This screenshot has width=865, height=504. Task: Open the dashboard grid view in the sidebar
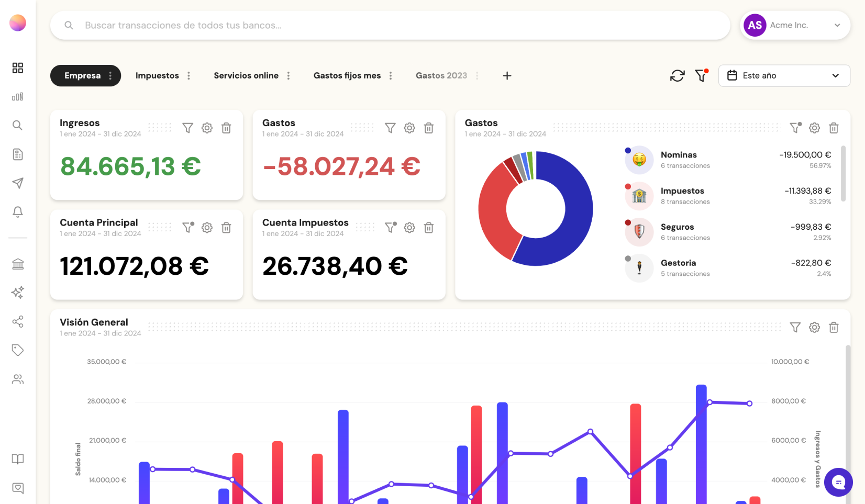tap(18, 68)
